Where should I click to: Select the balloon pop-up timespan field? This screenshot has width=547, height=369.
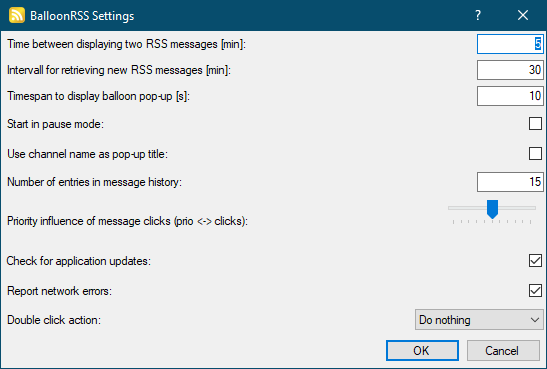click(x=510, y=96)
